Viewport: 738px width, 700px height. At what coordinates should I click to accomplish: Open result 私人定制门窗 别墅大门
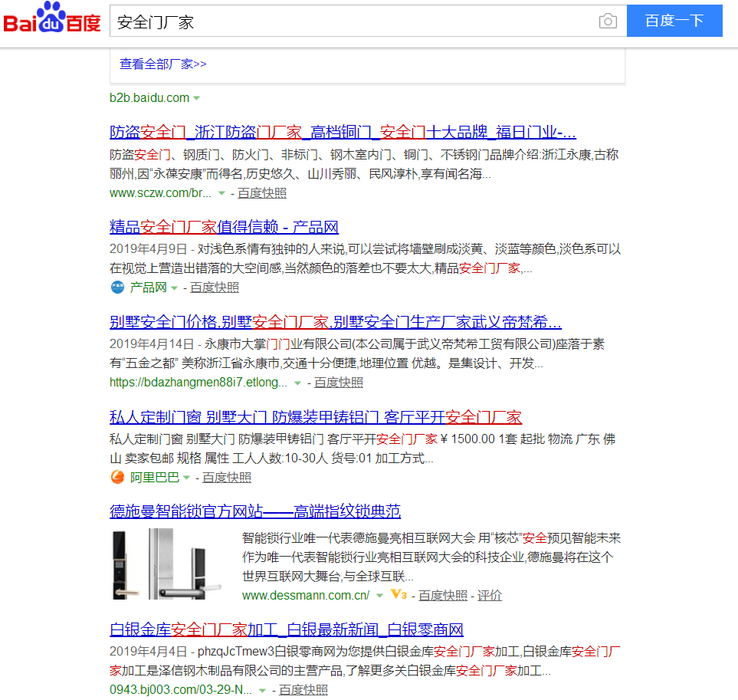point(316,417)
